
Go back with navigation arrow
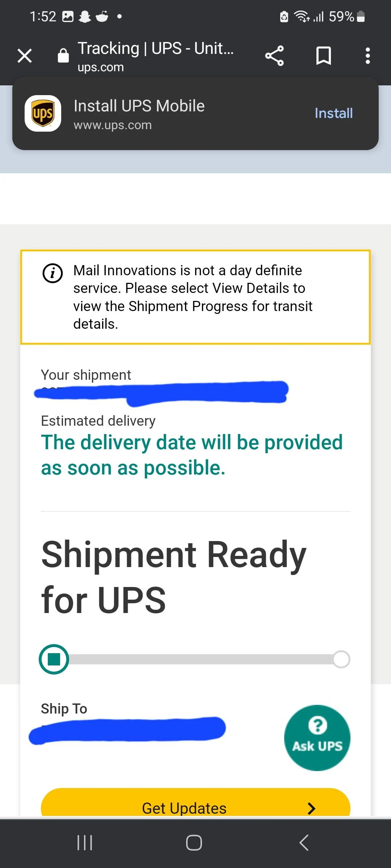click(304, 842)
